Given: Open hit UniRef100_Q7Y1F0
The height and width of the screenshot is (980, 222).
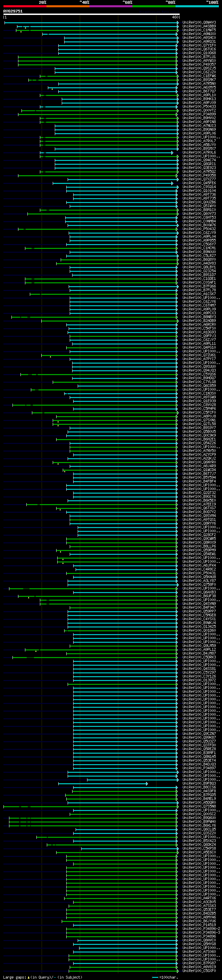Looking at the screenshot, I should [199, 46].
